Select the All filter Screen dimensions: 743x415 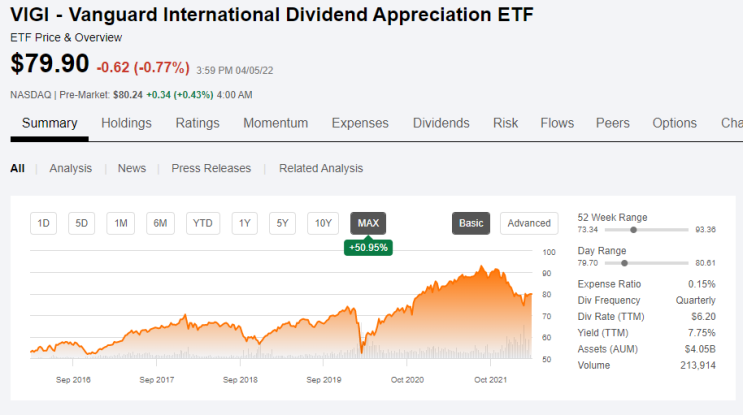(18, 168)
